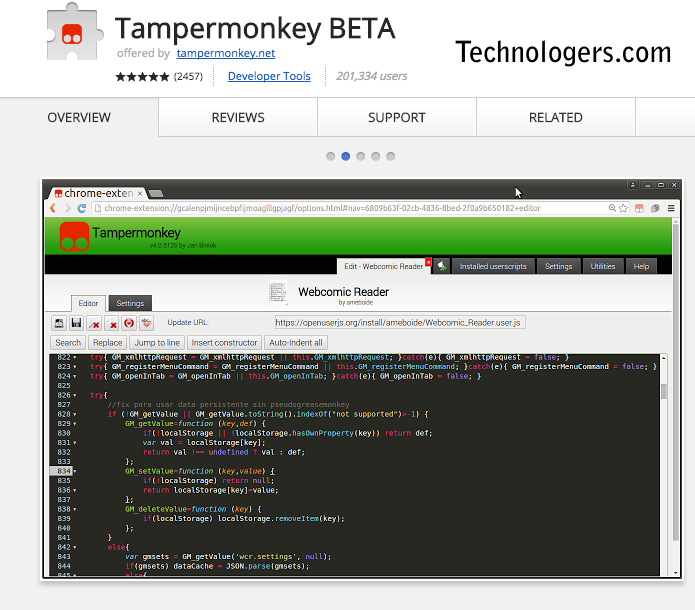Close the chrome-exten browser tab
The height and width of the screenshot is (610, 695).
point(140,193)
